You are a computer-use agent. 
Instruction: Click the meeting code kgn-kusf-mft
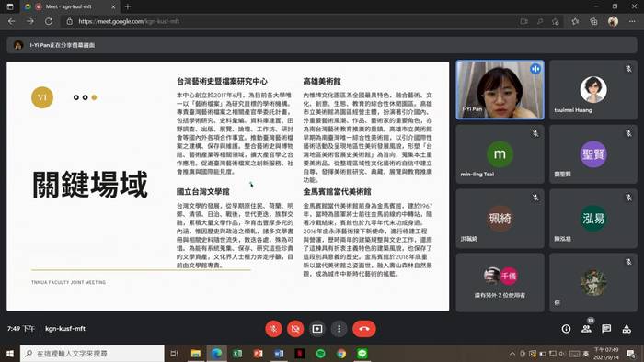[x=65, y=328]
